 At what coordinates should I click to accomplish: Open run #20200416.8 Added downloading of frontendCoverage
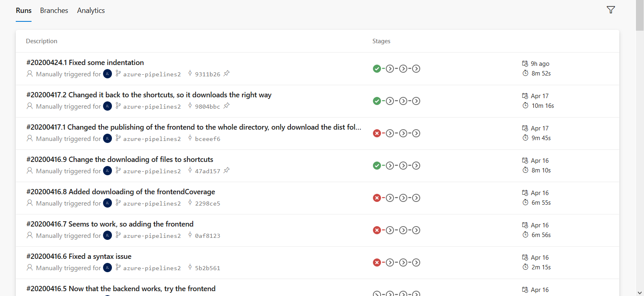click(x=120, y=192)
